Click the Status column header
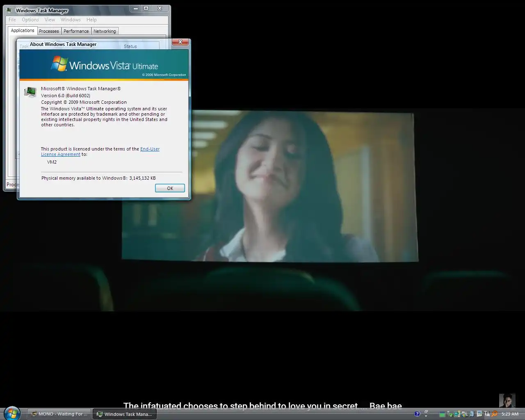 [x=130, y=46]
